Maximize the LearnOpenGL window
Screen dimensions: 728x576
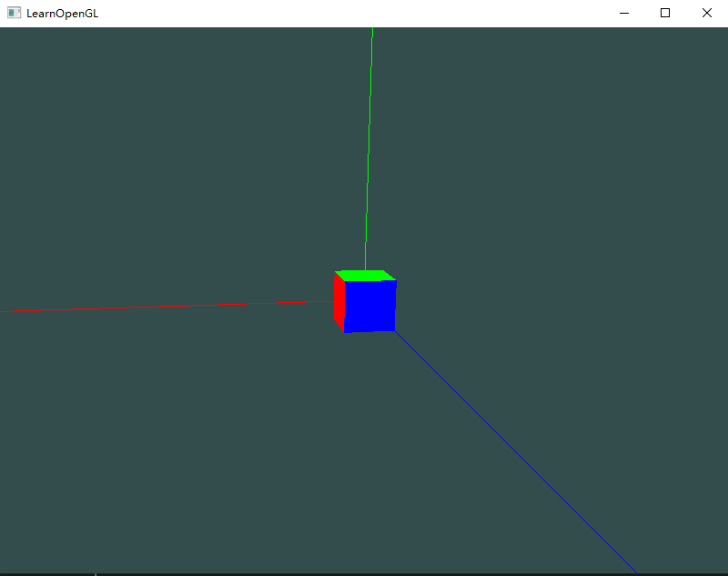pyautogui.click(x=664, y=13)
